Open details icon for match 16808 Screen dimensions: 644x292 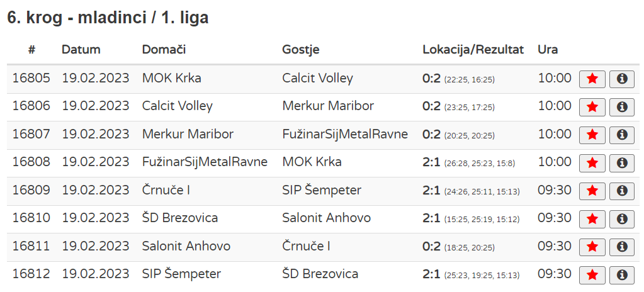(622, 162)
